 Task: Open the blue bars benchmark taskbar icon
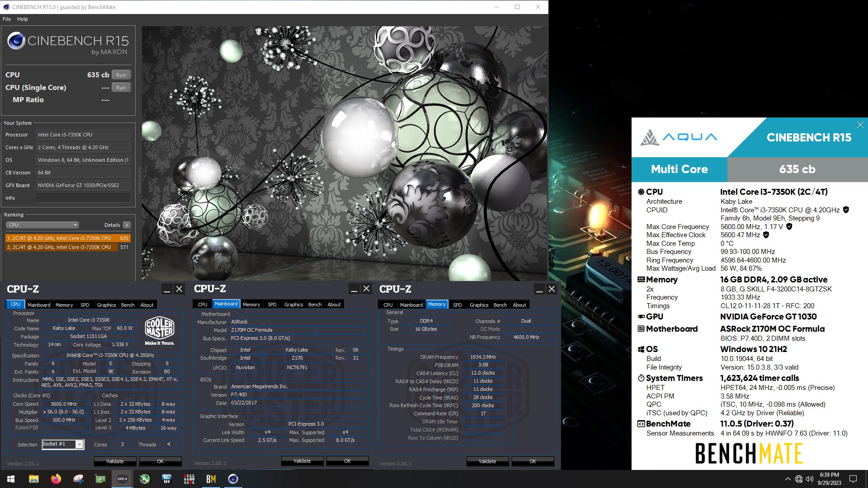167,479
